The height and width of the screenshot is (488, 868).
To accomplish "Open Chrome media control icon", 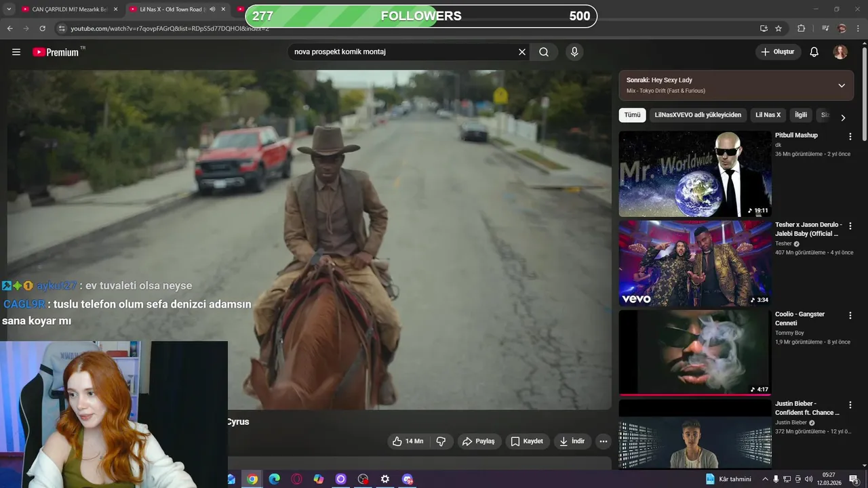I will (x=825, y=28).
